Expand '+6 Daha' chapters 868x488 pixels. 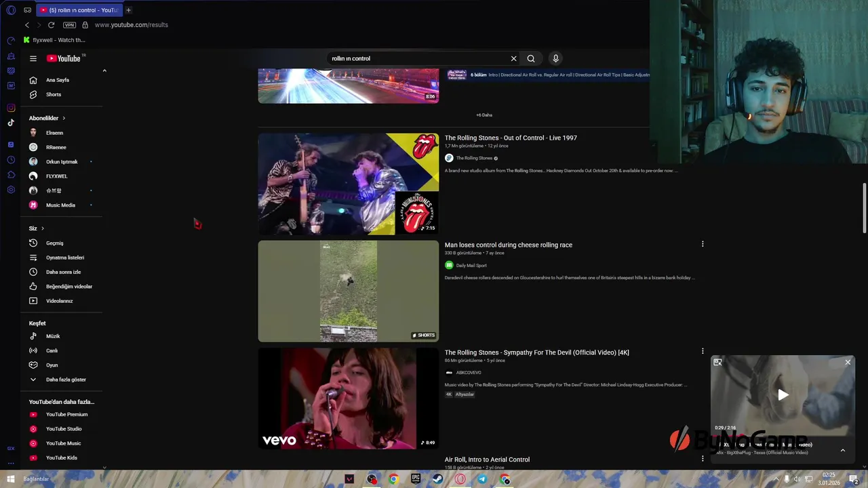tap(484, 115)
